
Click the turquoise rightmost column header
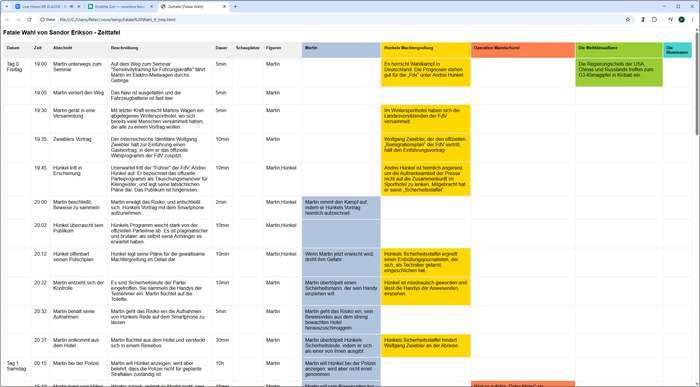pyautogui.click(x=678, y=50)
